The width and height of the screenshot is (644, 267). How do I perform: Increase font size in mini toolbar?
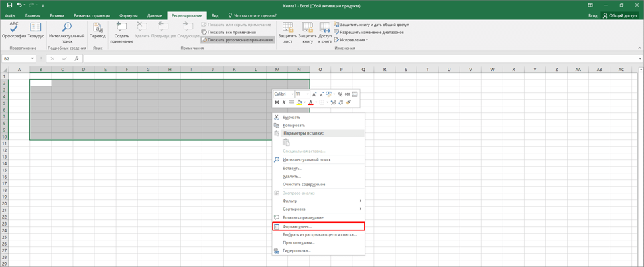click(314, 94)
